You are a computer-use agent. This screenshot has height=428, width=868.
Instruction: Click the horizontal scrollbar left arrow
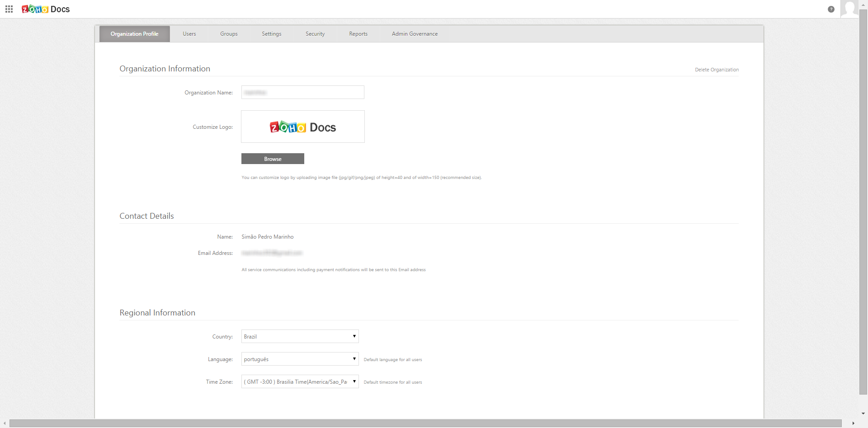point(5,423)
